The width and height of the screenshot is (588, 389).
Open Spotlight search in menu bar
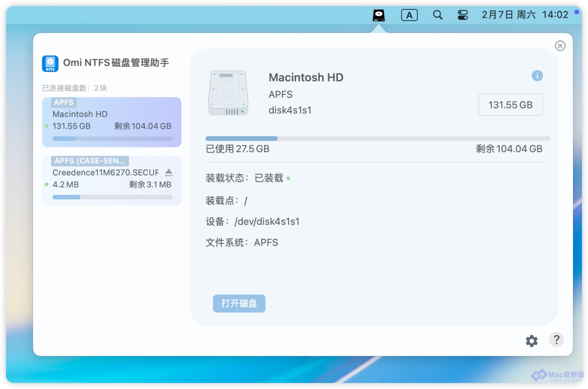pyautogui.click(x=437, y=15)
